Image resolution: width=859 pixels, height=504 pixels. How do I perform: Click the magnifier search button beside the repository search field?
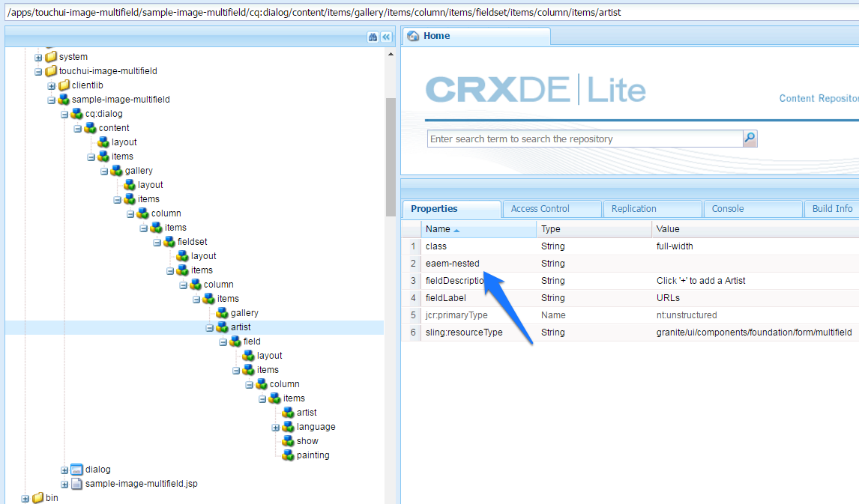(x=750, y=139)
